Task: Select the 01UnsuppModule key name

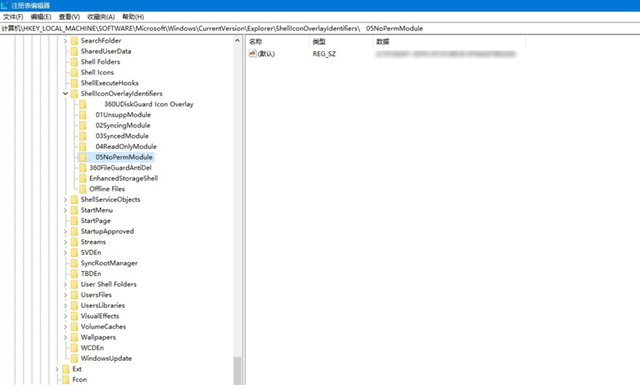Action: (123, 115)
